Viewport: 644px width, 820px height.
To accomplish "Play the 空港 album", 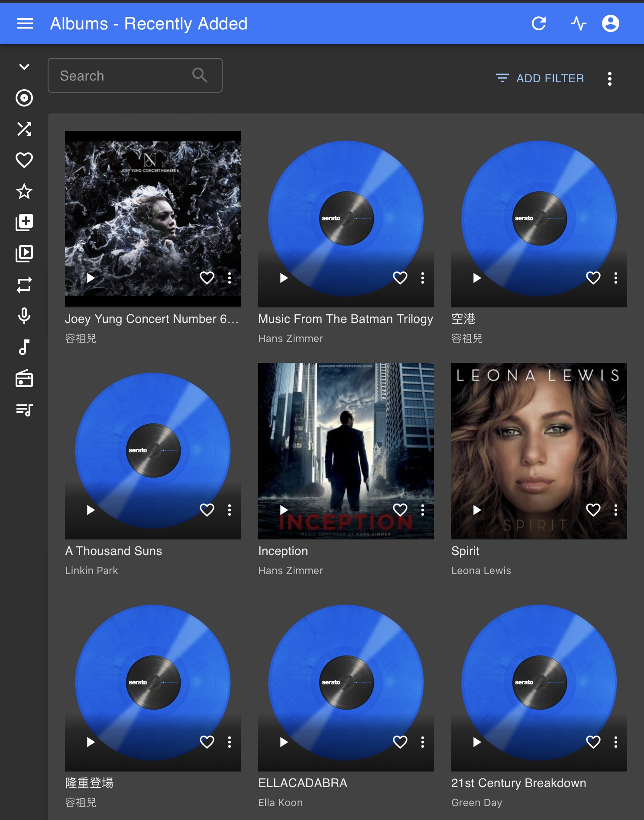I will [477, 278].
